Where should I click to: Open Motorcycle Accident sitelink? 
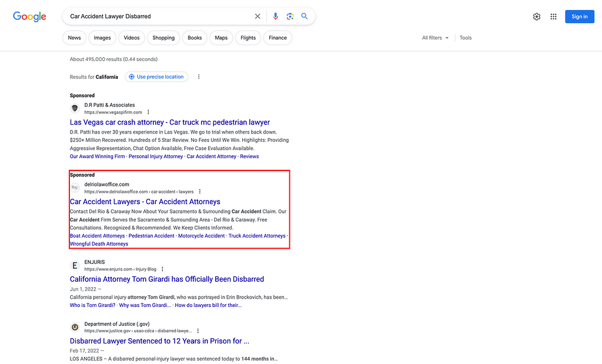pyautogui.click(x=201, y=236)
